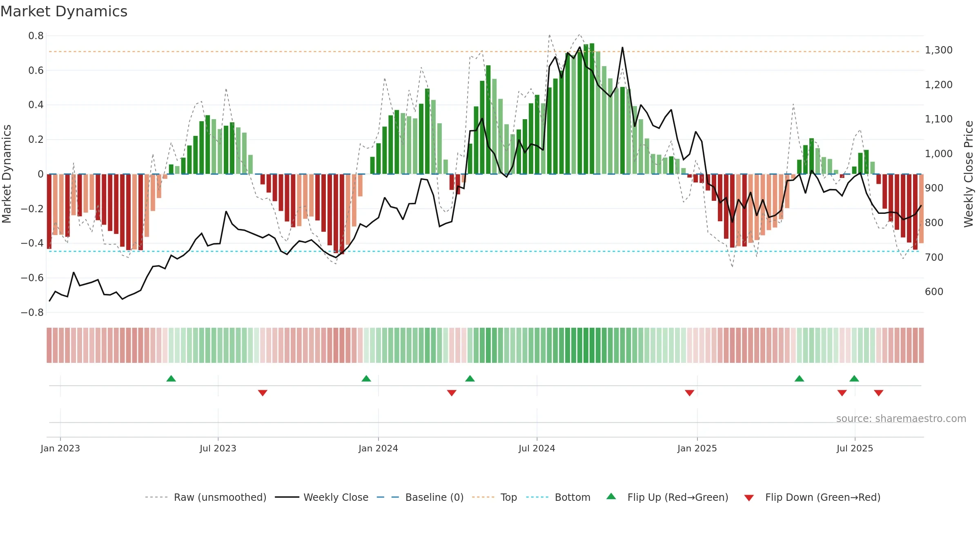This screenshot has height=551, width=980.
Task: Click the 600 price tick on the right axis
Action: pos(934,292)
